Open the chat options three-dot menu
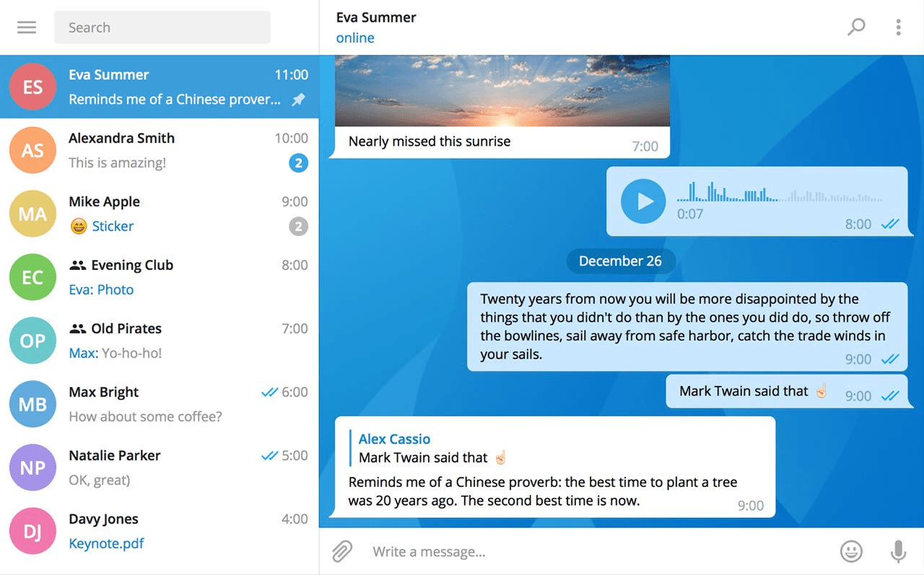The height and width of the screenshot is (575, 924). pos(898,27)
